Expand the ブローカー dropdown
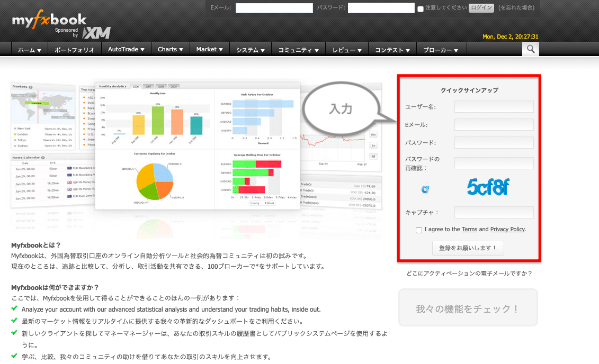Viewport: 599px width, 364px height. click(441, 50)
